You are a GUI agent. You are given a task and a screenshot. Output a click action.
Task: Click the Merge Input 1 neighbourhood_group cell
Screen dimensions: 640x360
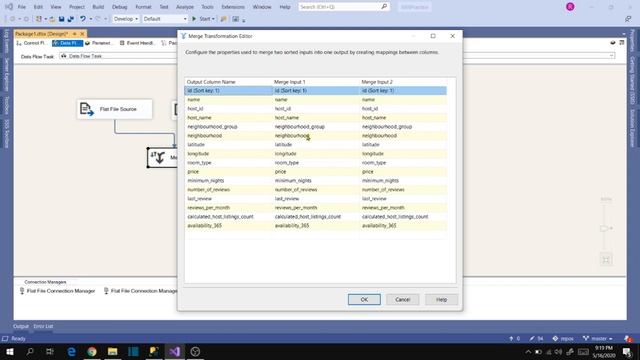316,127
